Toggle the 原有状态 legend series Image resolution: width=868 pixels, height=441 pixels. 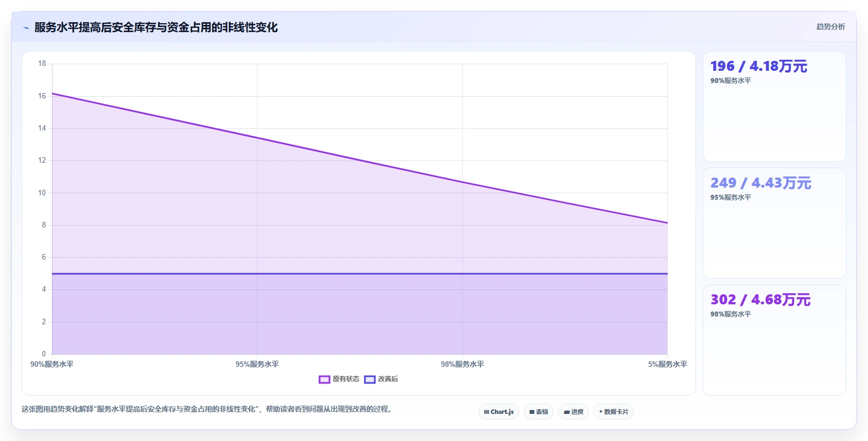tap(339, 379)
